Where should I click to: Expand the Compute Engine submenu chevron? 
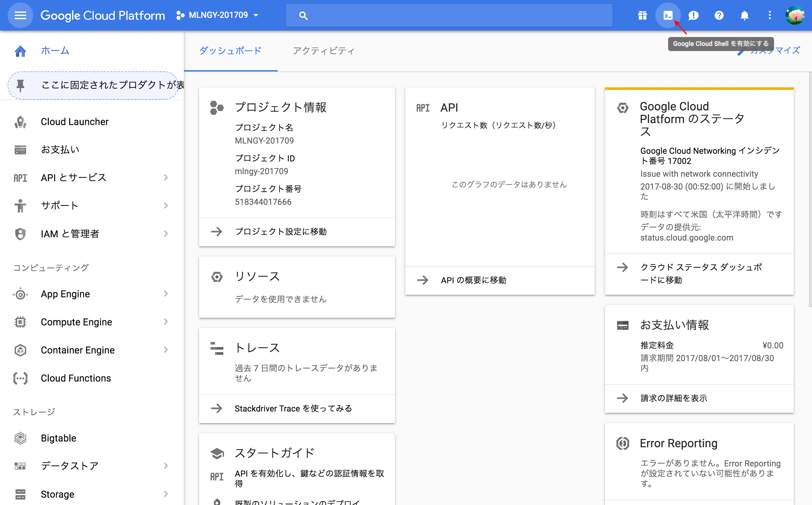(166, 322)
